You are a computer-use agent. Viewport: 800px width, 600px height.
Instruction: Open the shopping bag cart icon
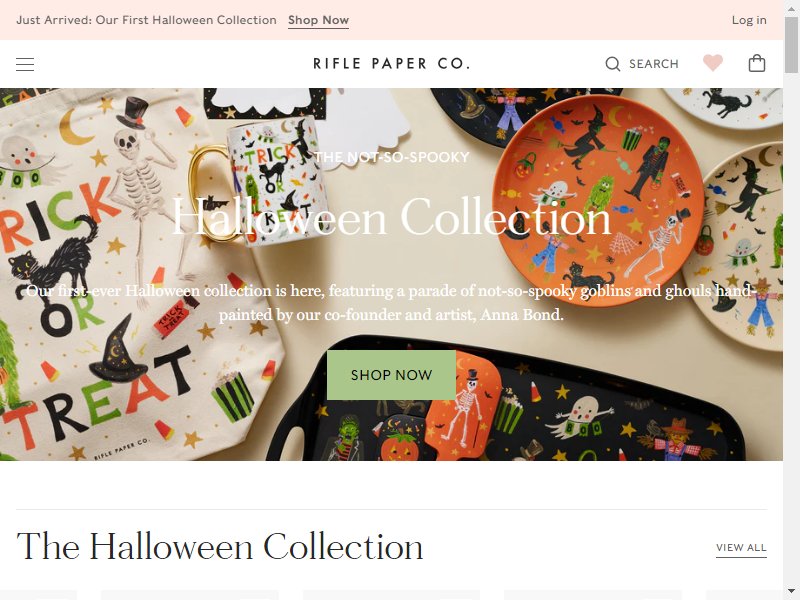(757, 63)
